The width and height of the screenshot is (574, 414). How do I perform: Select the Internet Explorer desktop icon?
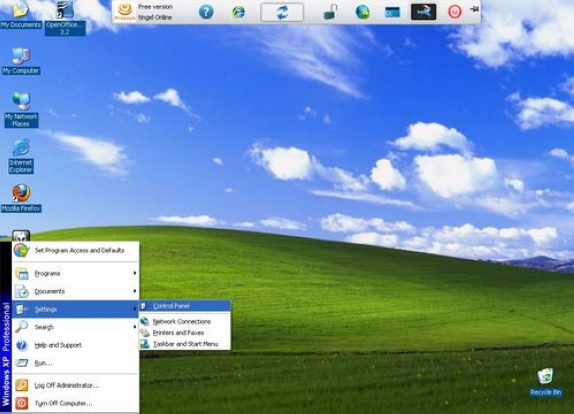21,156
